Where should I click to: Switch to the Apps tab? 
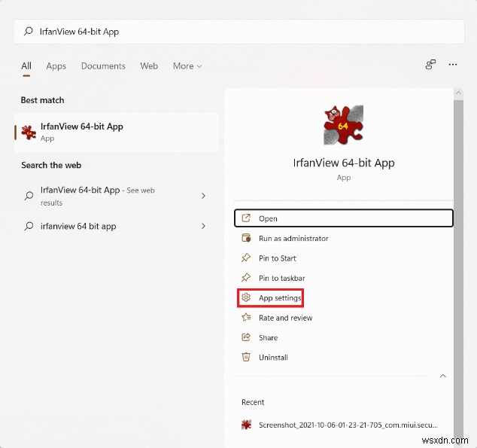tap(56, 66)
